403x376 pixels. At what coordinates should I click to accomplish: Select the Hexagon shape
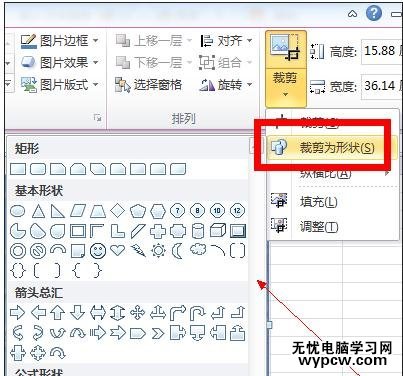coord(158,211)
